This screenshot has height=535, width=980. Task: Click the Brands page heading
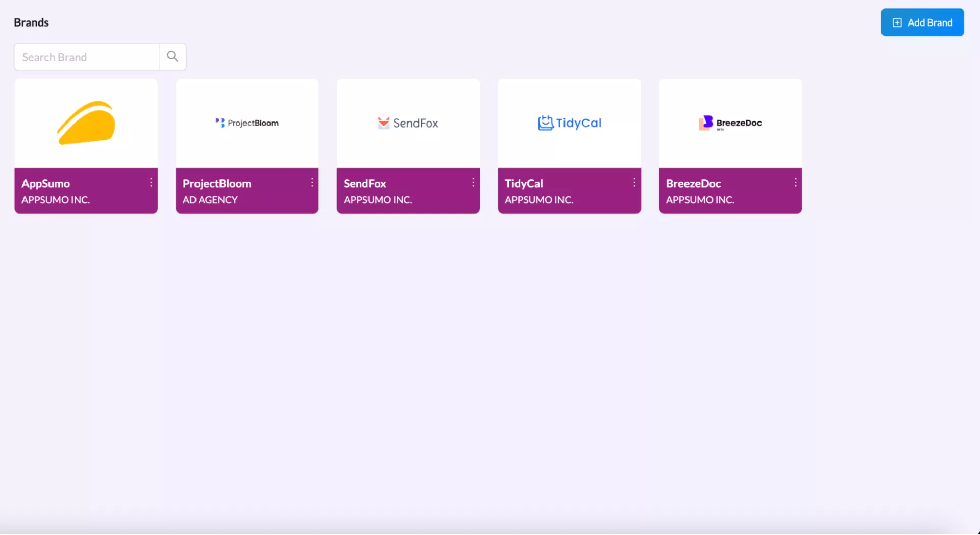coord(31,22)
